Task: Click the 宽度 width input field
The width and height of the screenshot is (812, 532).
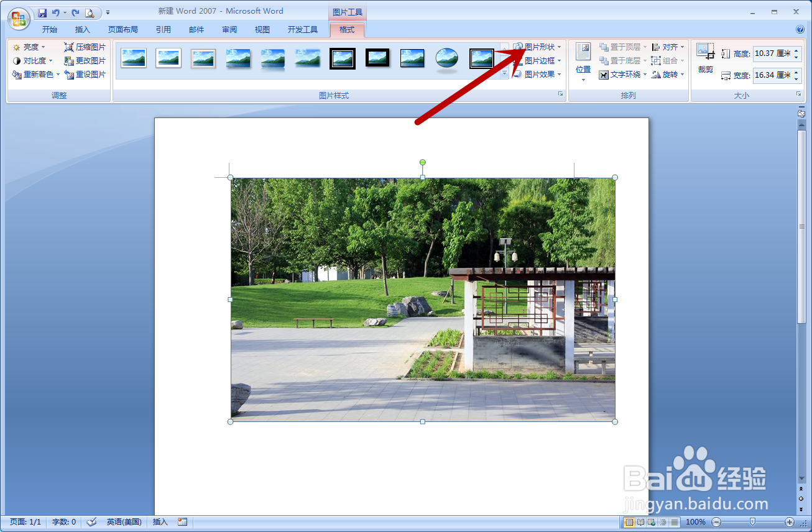Action: click(x=772, y=75)
